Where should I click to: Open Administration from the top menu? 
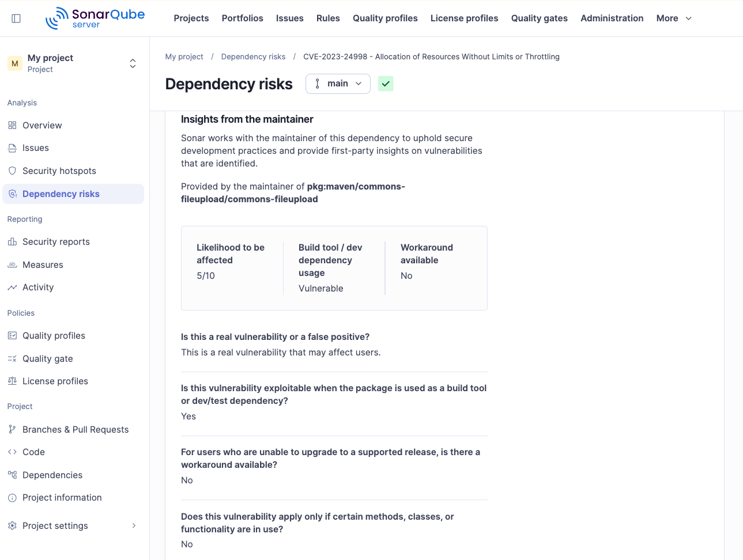tap(612, 18)
